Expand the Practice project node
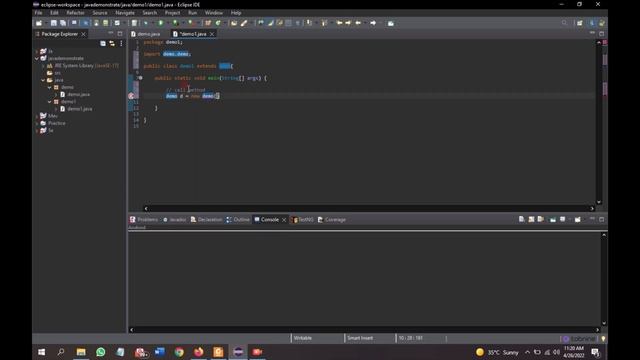Image resolution: width=640 pixels, height=360 pixels. (x=37, y=123)
